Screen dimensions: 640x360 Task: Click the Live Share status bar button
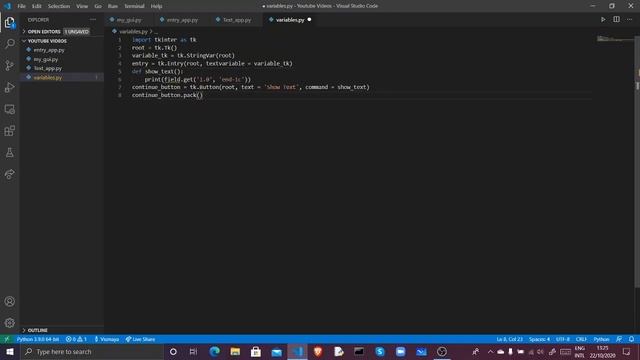[x=140, y=339]
